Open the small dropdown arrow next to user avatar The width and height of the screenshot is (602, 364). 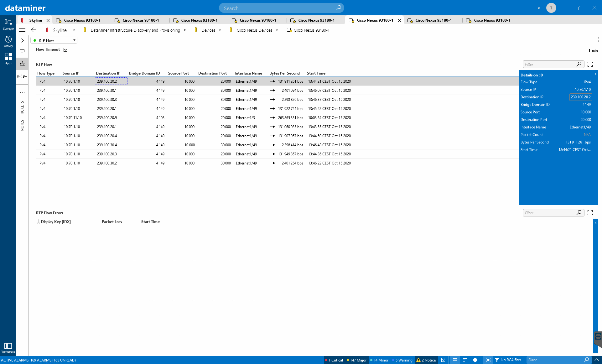click(539, 8)
